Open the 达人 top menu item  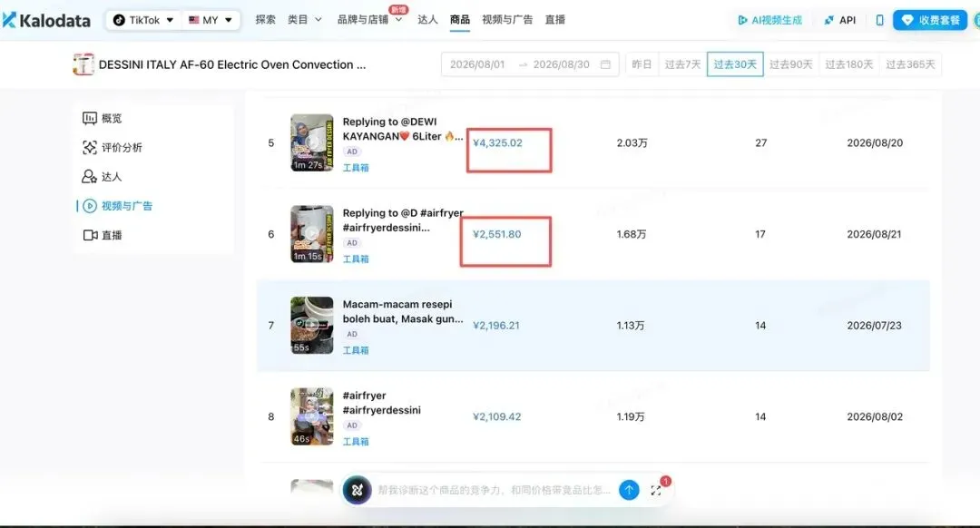(427, 20)
